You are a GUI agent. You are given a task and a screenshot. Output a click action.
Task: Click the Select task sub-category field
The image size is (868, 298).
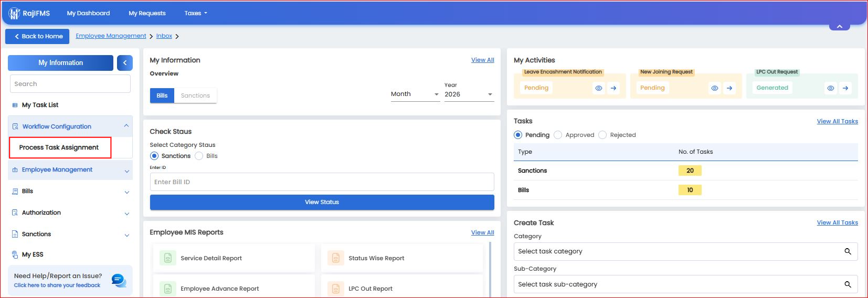[686, 284]
